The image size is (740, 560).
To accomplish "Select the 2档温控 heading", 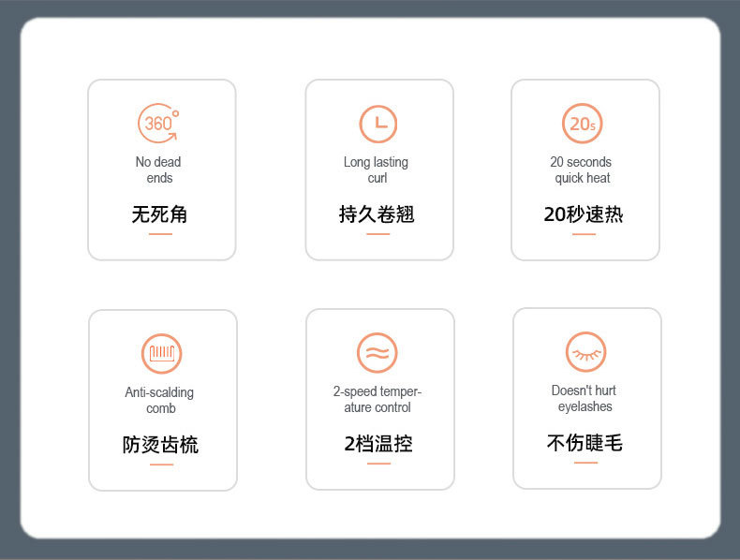I will [377, 444].
